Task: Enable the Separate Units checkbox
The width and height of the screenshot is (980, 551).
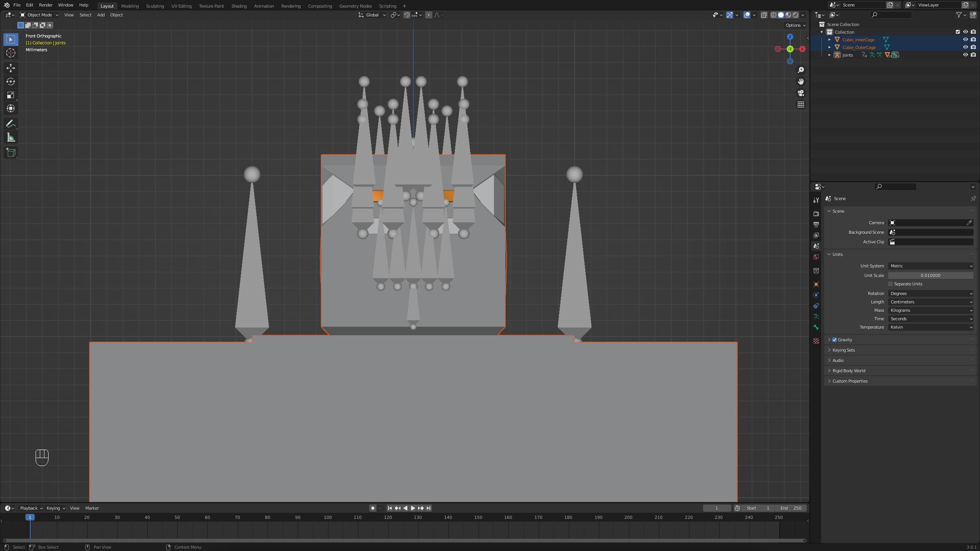Action: [x=890, y=284]
